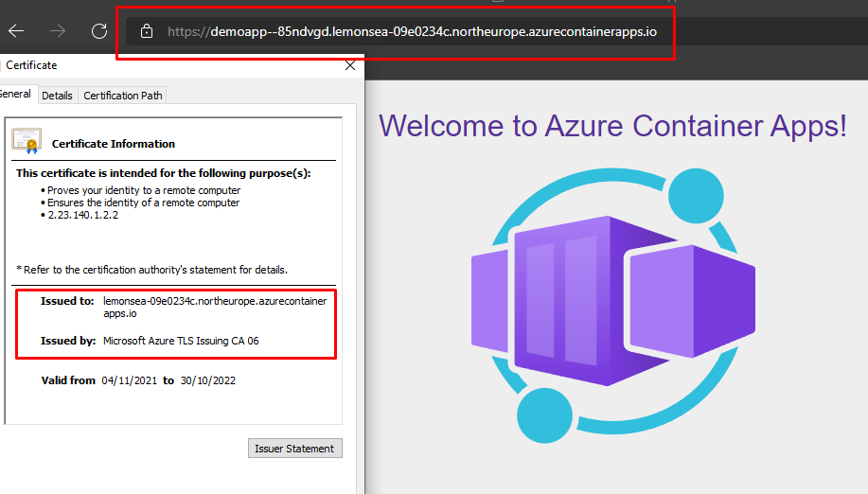Click the Certificate Information heading
Screen dimensions: 868x494
pos(114,144)
